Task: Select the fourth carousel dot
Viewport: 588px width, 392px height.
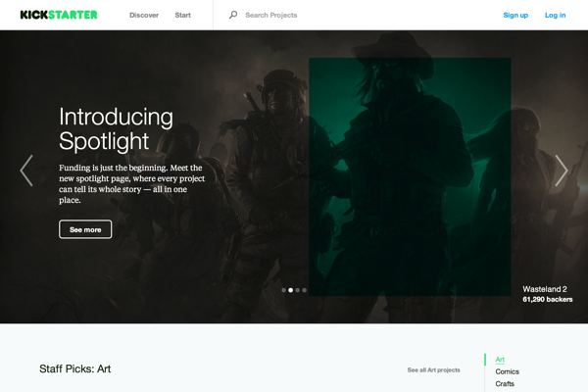Action: tap(304, 290)
